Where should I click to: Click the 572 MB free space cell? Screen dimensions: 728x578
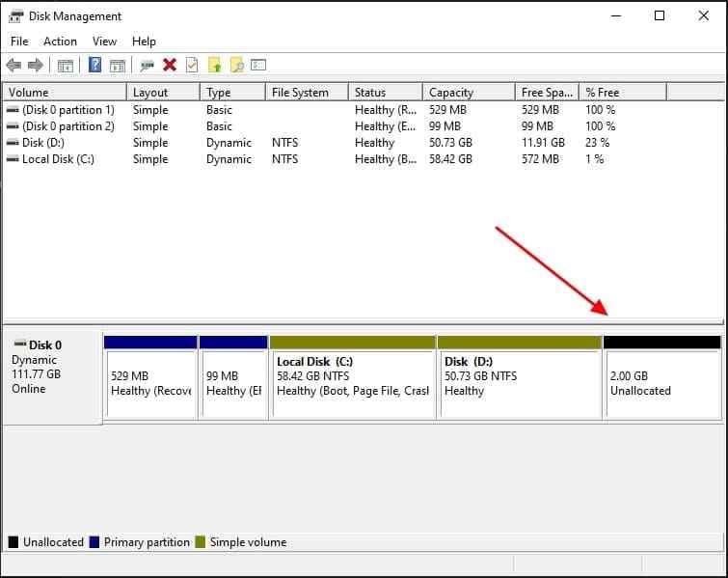pyautogui.click(x=540, y=159)
